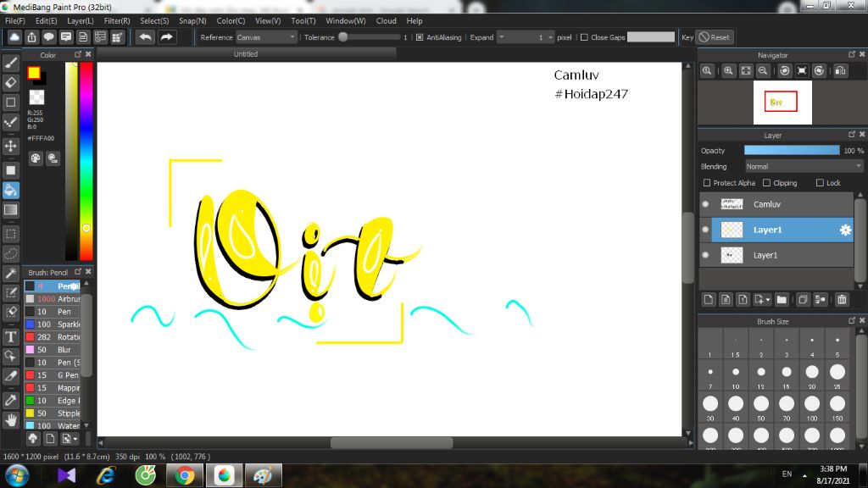
Task: Select the Bucket fill tool
Action: pyautogui.click(x=10, y=191)
